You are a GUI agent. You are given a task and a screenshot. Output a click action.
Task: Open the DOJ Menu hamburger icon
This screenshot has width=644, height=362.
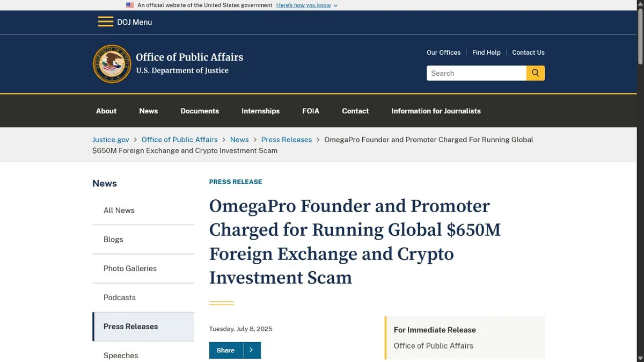105,22
